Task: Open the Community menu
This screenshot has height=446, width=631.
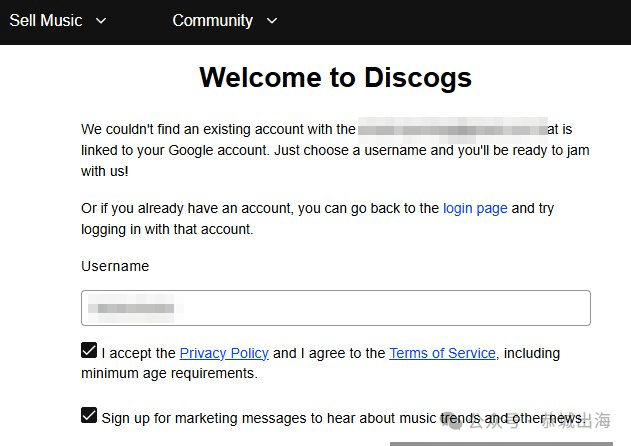Action: click(212, 21)
